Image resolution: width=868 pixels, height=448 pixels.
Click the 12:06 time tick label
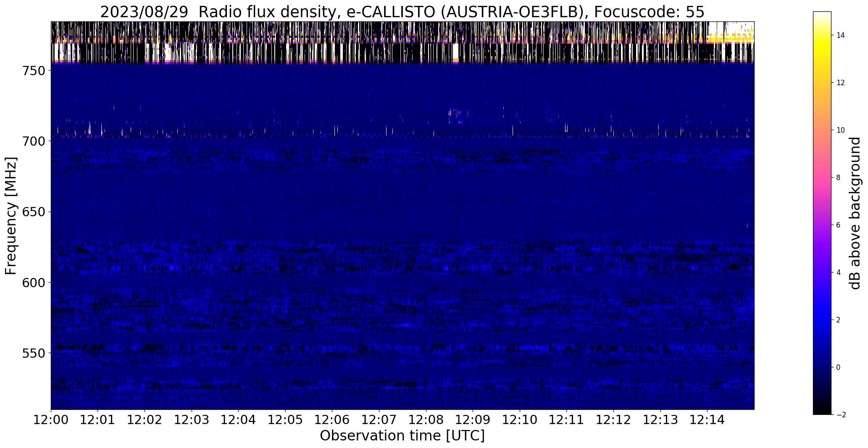coord(332,419)
